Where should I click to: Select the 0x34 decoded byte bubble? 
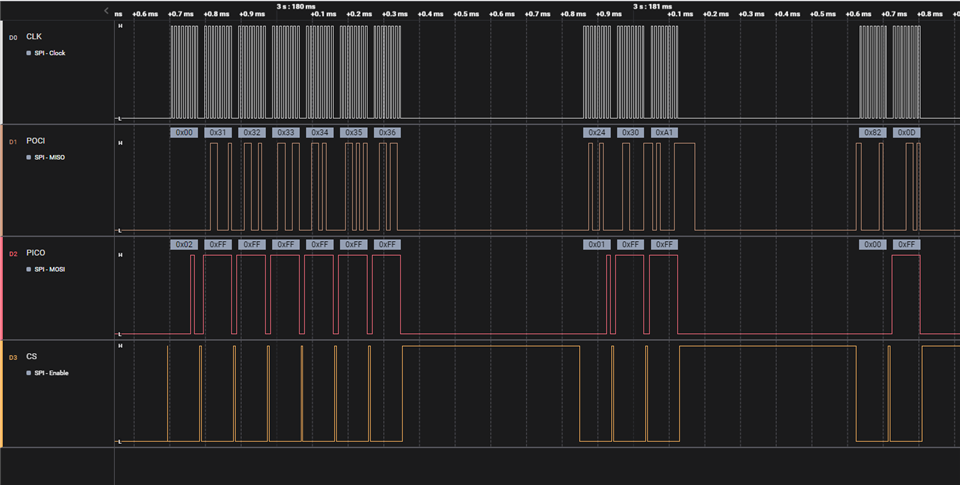coord(320,132)
